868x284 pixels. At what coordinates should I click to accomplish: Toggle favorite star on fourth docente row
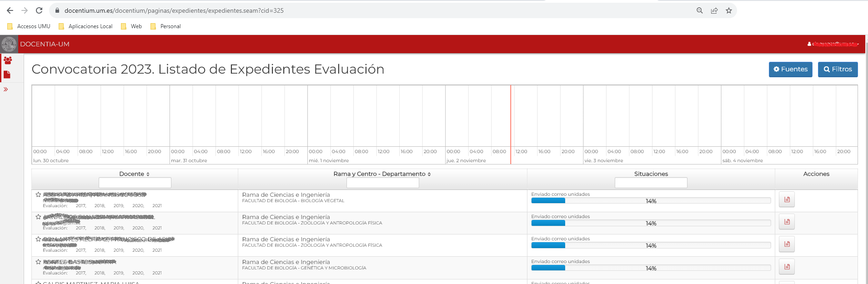(x=39, y=262)
